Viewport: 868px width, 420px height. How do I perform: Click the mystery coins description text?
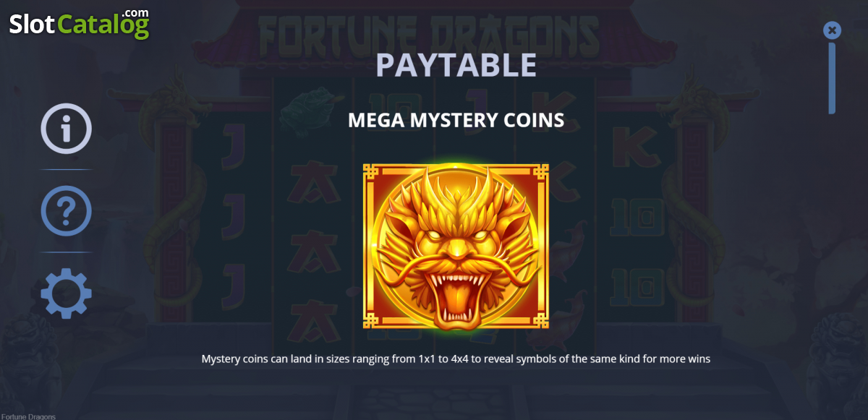[x=456, y=359]
